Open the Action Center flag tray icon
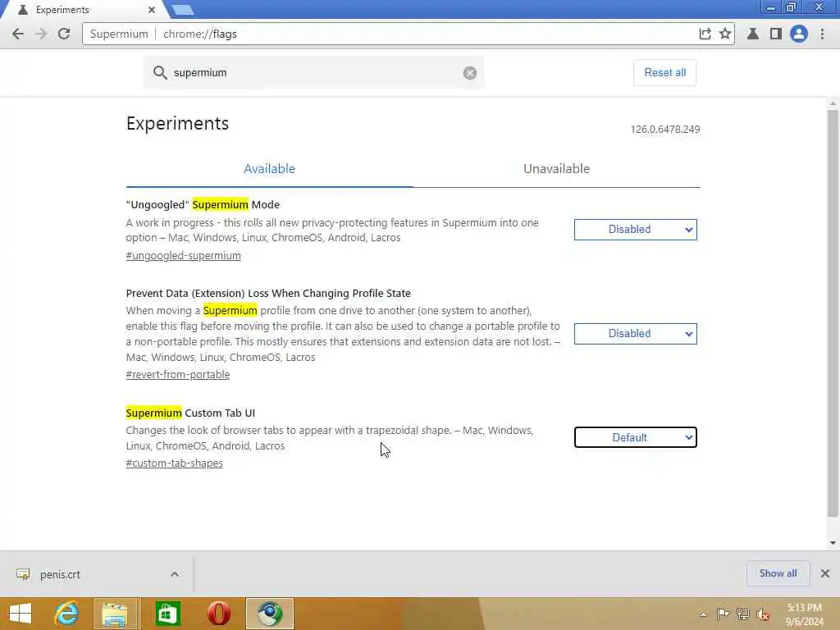 click(723, 614)
